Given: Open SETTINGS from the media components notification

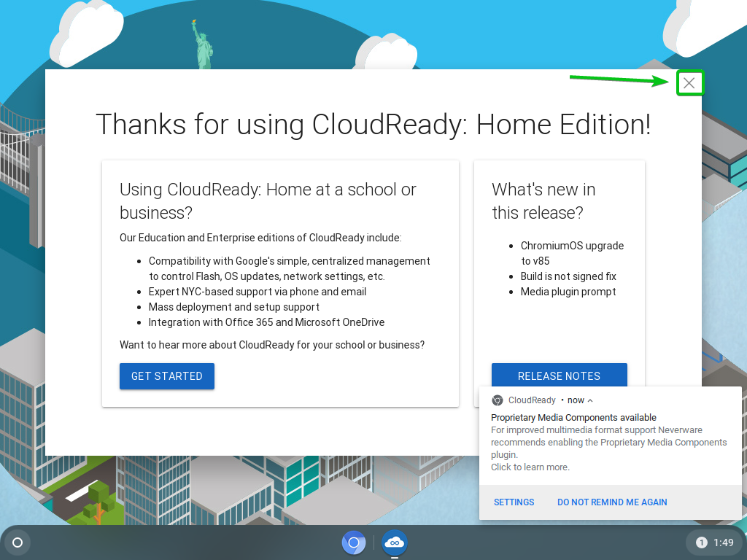Looking at the screenshot, I should click(514, 502).
